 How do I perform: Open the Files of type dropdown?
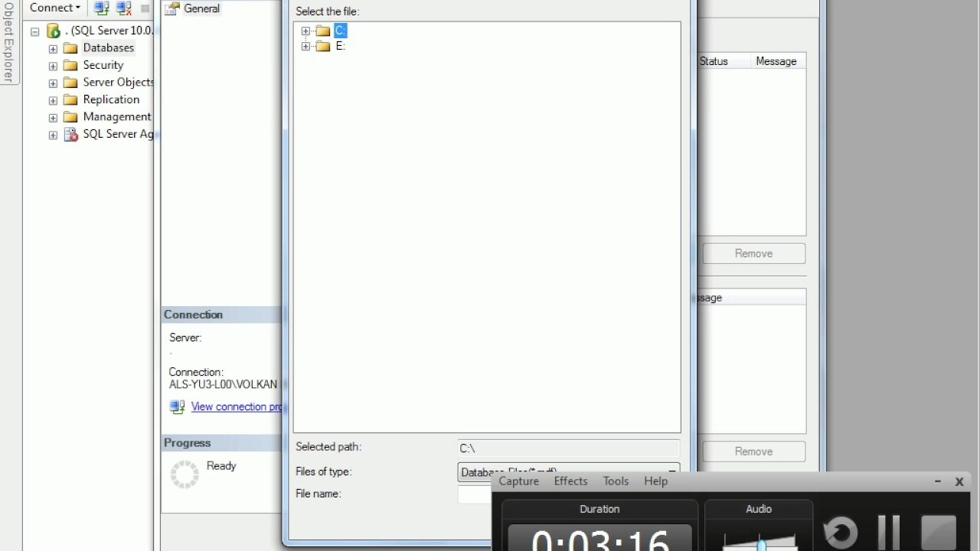coord(568,471)
